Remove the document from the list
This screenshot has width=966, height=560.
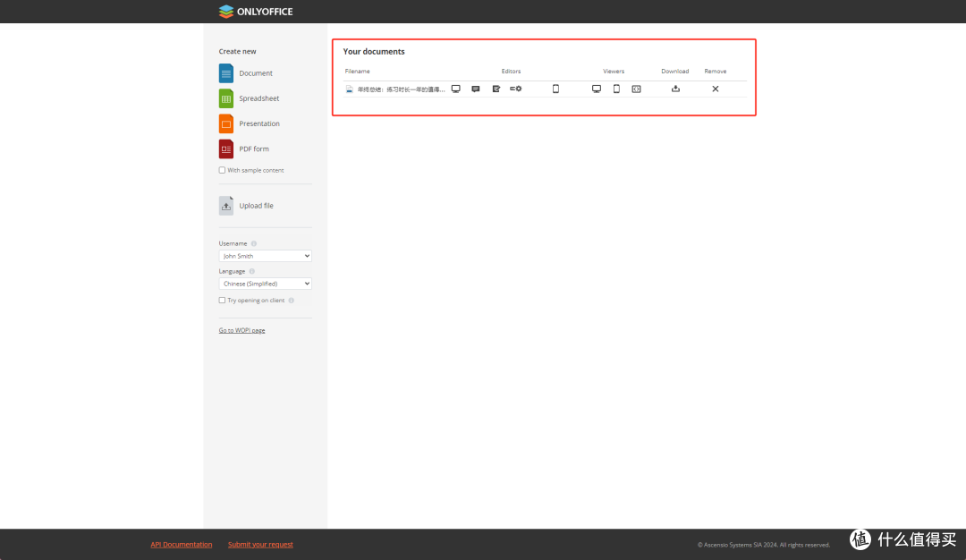coord(715,89)
